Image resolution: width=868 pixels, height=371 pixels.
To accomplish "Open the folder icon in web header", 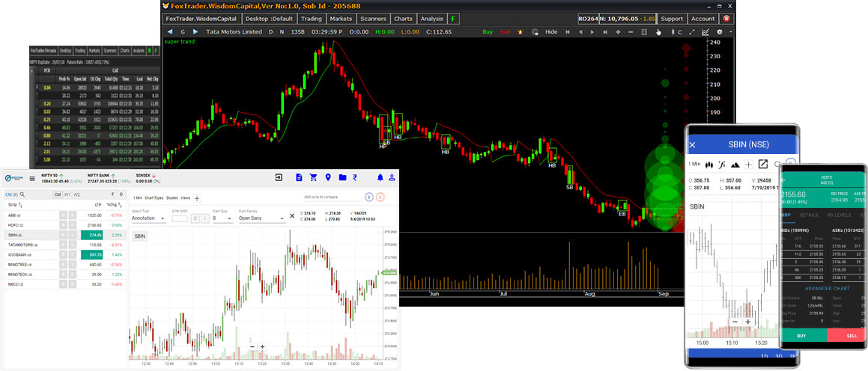I will pyautogui.click(x=342, y=177).
